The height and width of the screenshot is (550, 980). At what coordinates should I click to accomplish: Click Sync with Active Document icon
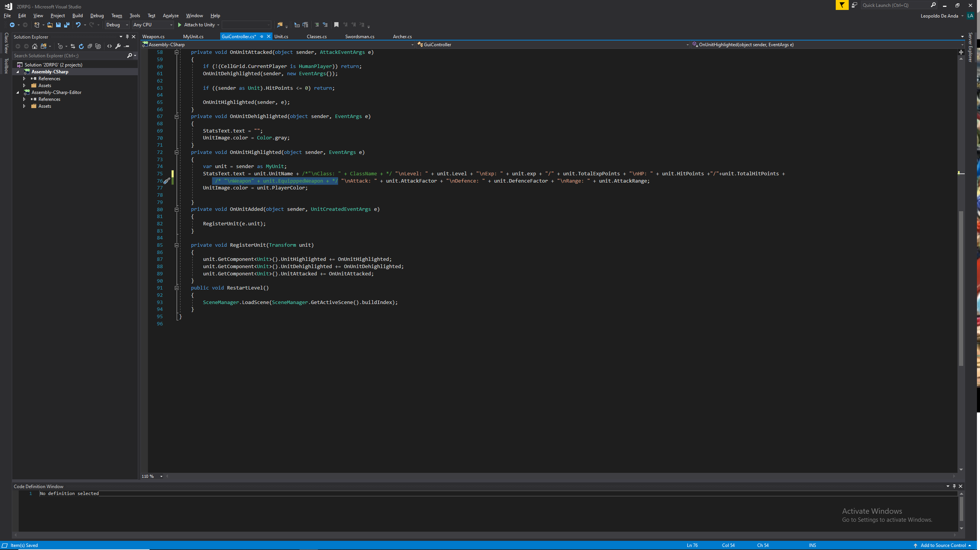coord(73,46)
